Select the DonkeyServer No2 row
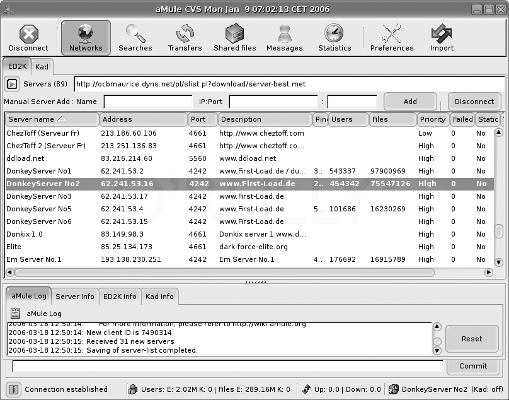 click(249, 184)
